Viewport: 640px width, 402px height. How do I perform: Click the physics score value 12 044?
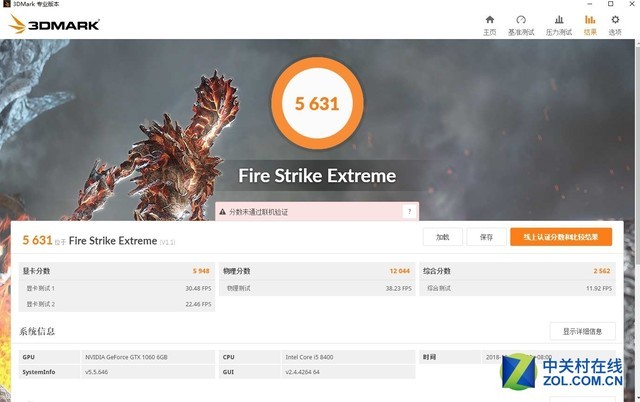pos(400,271)
